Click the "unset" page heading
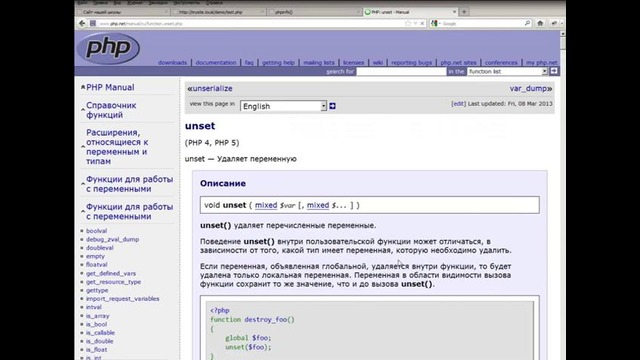This screenshot has width=640, height=360. 200,126
